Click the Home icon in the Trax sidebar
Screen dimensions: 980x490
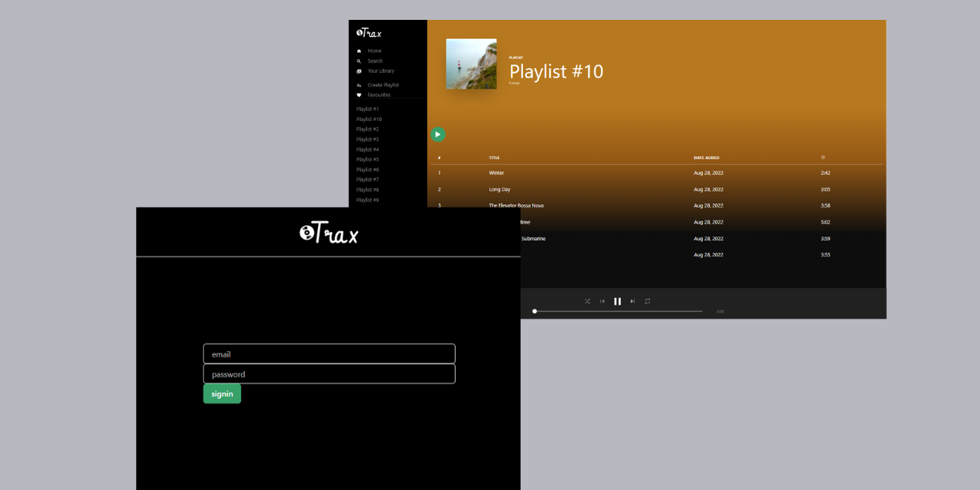point(359,51)
